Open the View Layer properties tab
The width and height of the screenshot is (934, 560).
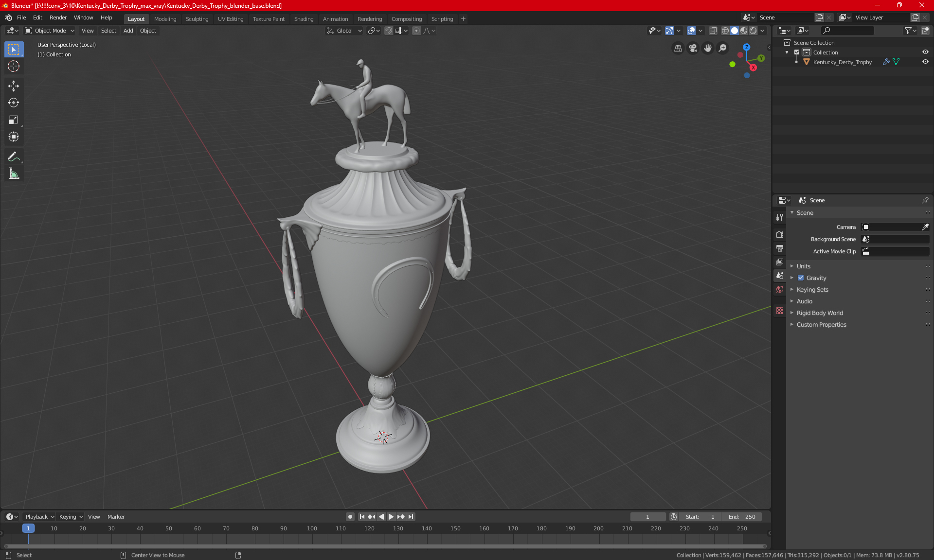(780, 262)
